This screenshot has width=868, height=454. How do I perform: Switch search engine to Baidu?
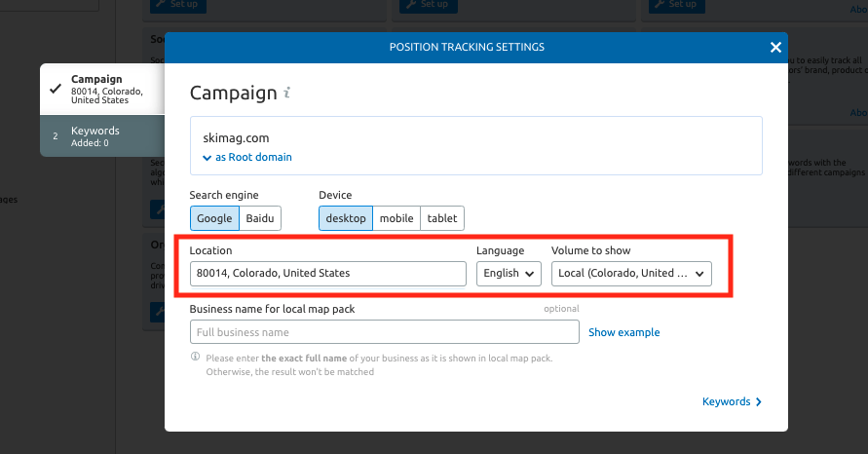tap(260, 218)
